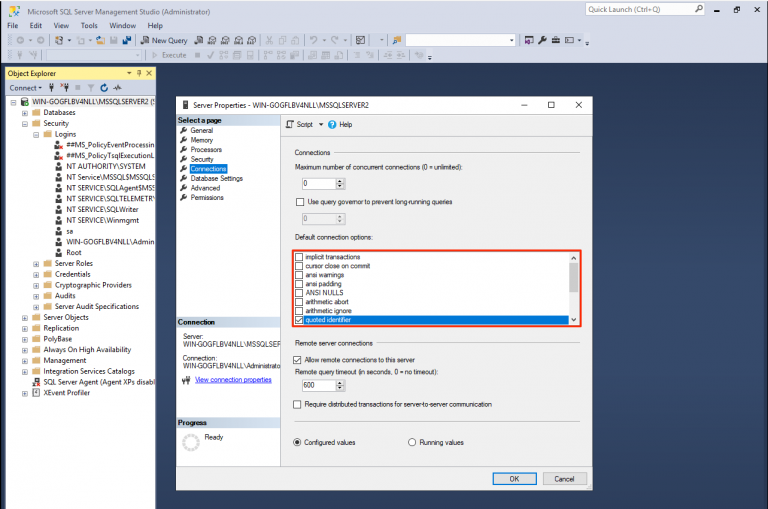Toggle implicit transactions checkbox
Image resolution: width=768 pixels, height=509 pixels.
click(x=299, y=257)
